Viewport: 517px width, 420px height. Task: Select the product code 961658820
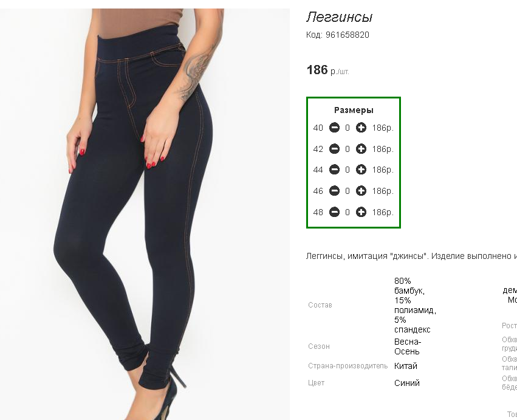[x=348, y=35]
